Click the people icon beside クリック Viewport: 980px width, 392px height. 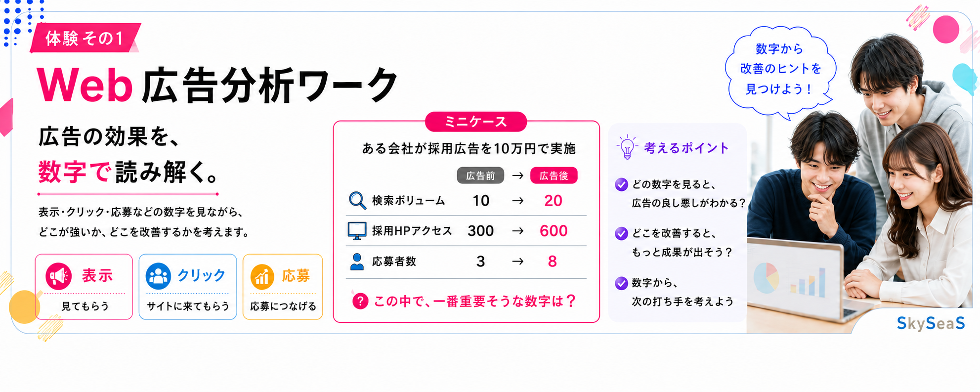click(158, 276)
